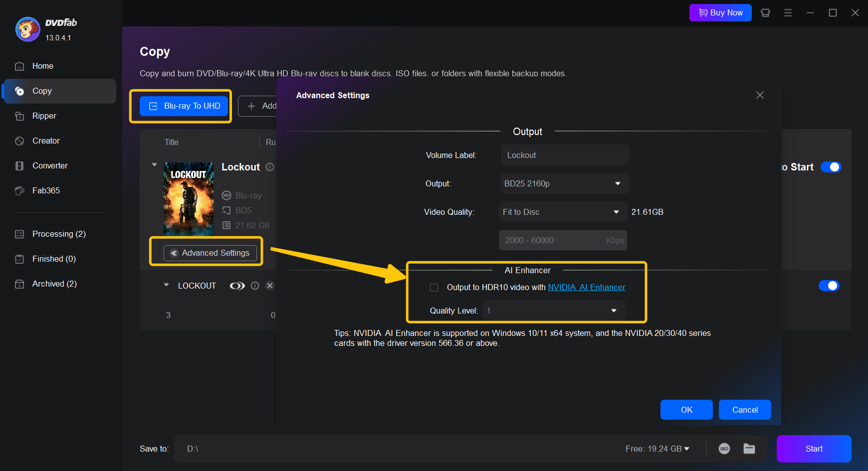
Task: Click the Archived (2) label
Action: pyautogui.click(x=54, y=284)
